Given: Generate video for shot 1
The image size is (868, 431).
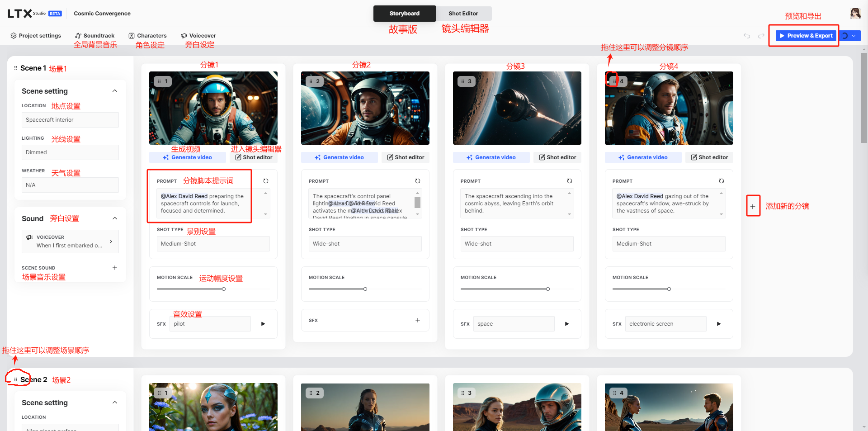Looking at the screenshot, I should click(188, 157).
